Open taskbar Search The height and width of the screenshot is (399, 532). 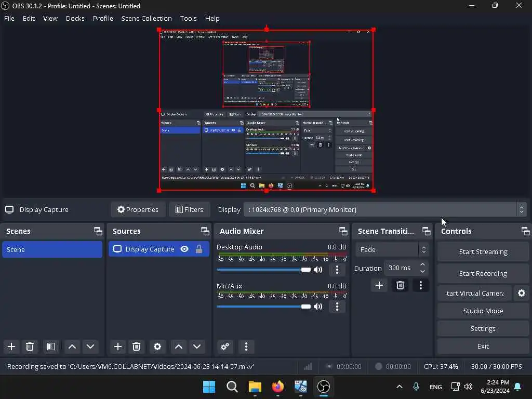(x=232, y=387)
